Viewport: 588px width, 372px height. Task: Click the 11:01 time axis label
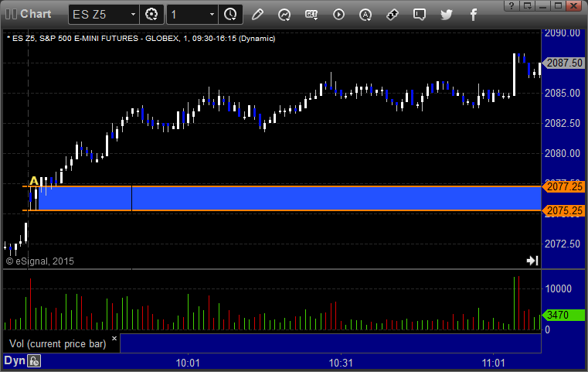pyautogui.click(x=494, y=363)
